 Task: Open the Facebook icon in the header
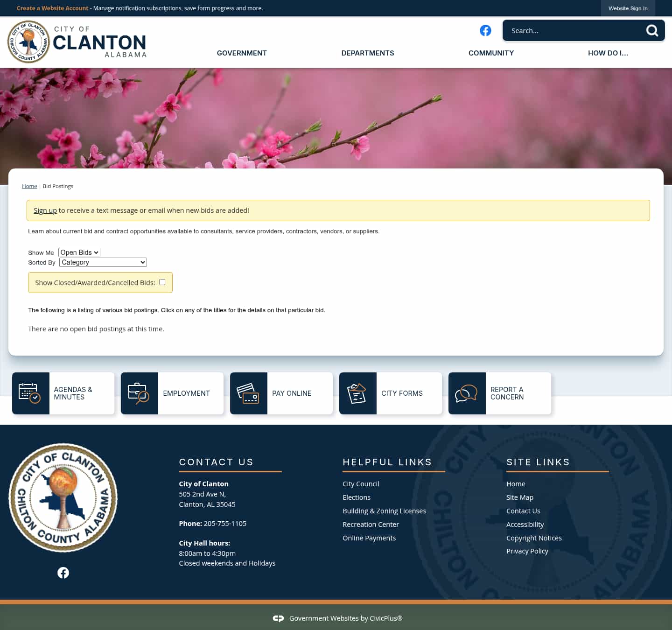tap(485, 30)
